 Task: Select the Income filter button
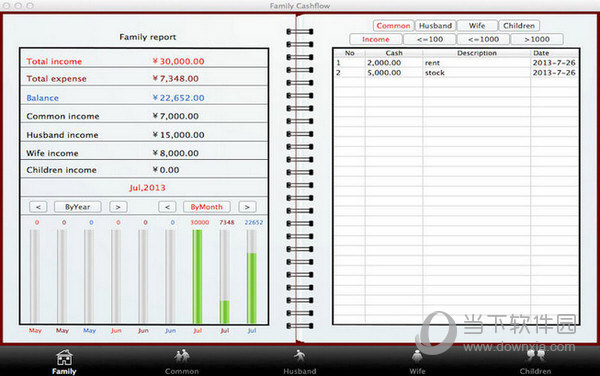point(376,39)
